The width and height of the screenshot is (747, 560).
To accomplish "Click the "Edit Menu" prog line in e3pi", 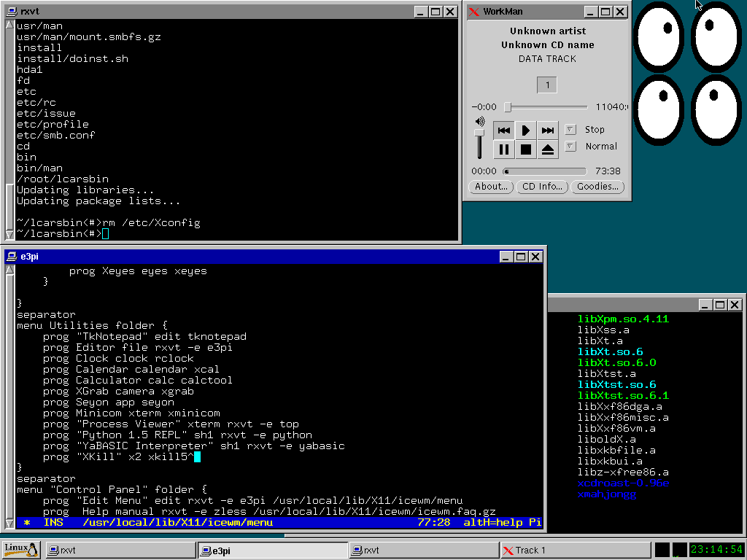I will [x=253, y=501].
